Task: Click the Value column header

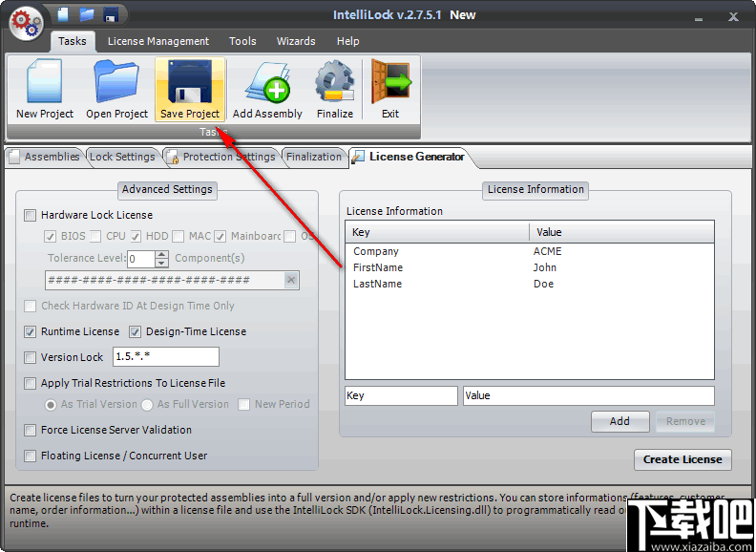Action: tap(622, 232)
